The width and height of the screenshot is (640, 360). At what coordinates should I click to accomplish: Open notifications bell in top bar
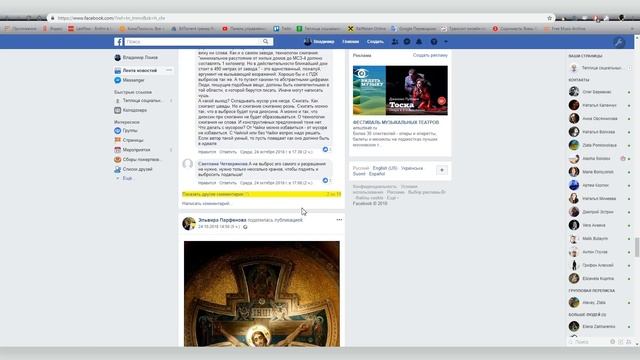point(419,42)
